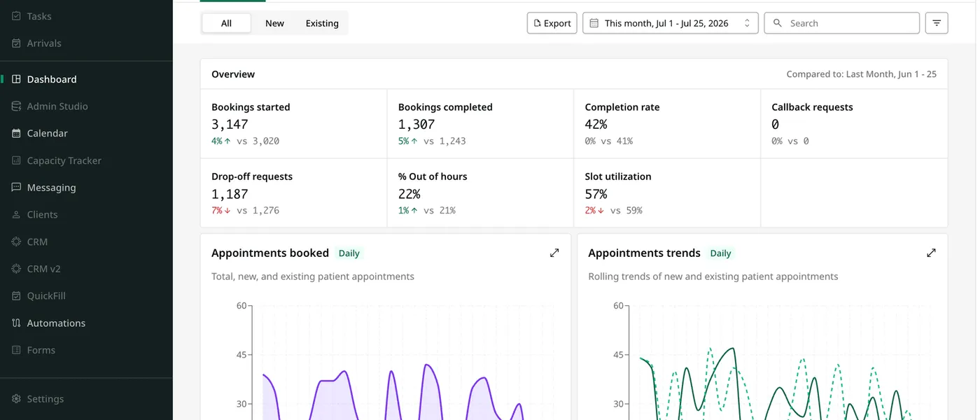
Task: Click the Bookings started value 3,147
Action: click(x=230, y=125)
